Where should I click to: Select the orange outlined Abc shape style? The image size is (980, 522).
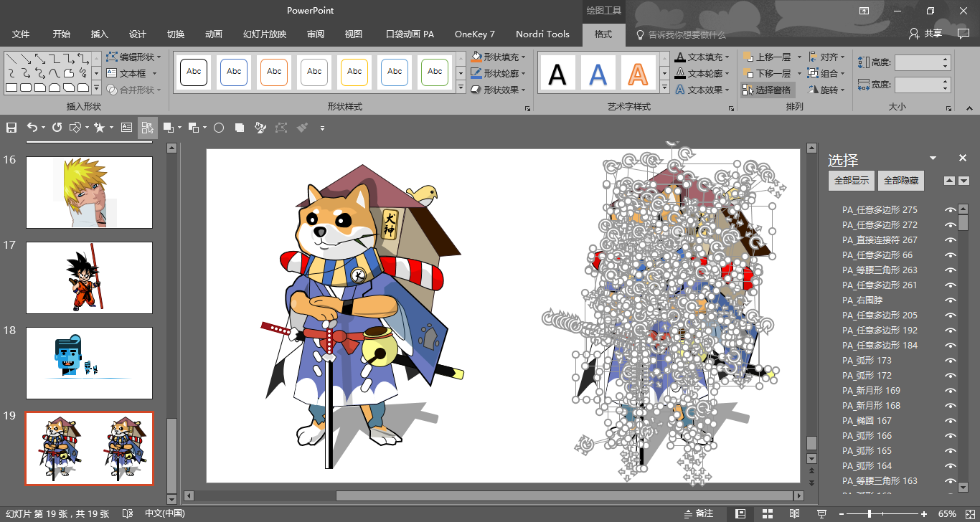[x=274, y=72]
